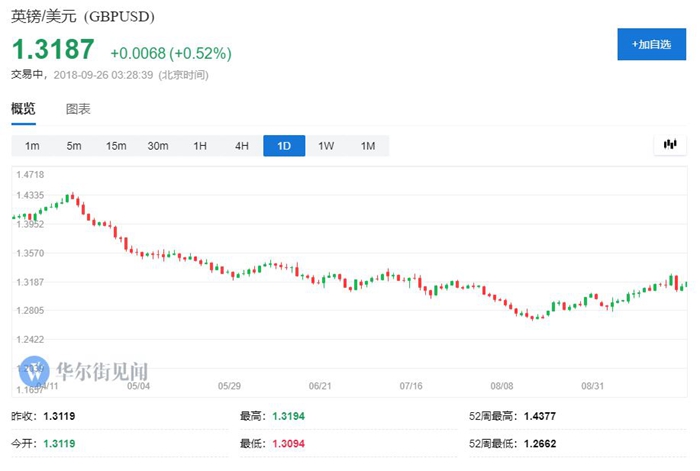This screenshot has width=700, height=471.
Task: Click the 08/08 date marker on the axis
Action: [x=501, y=385]
